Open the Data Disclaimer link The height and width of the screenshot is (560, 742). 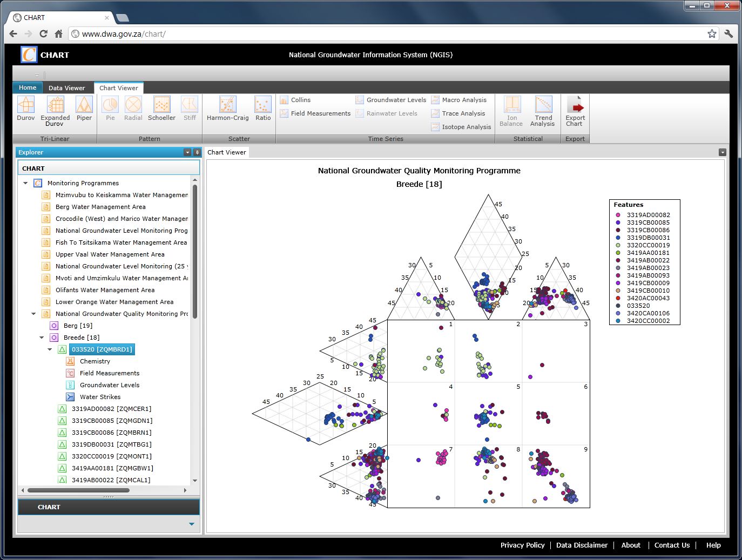582,545
